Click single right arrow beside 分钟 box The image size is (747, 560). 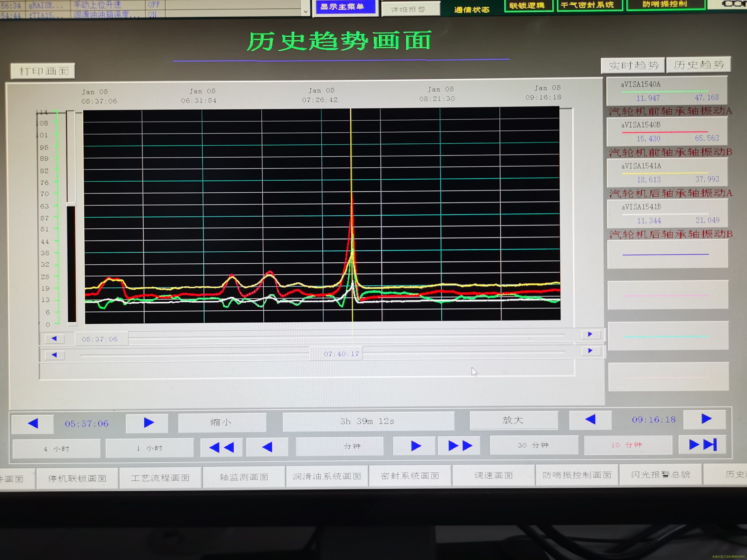[414, 446]
